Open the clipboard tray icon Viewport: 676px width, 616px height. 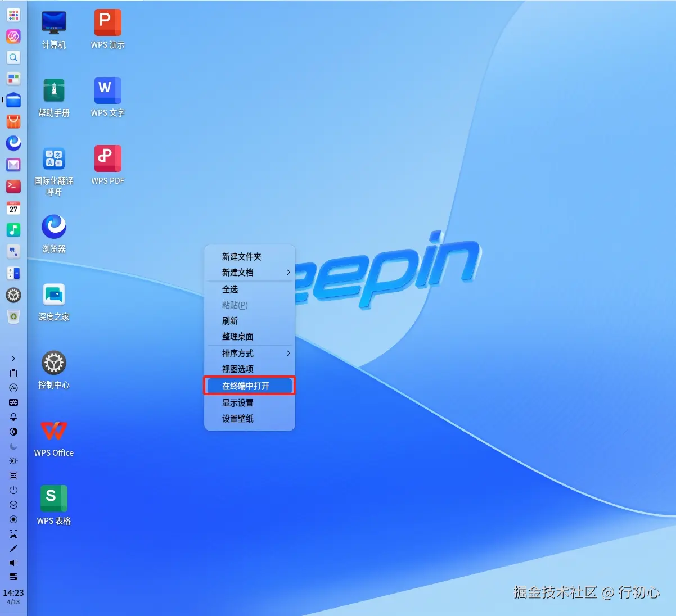coord(13,373)
